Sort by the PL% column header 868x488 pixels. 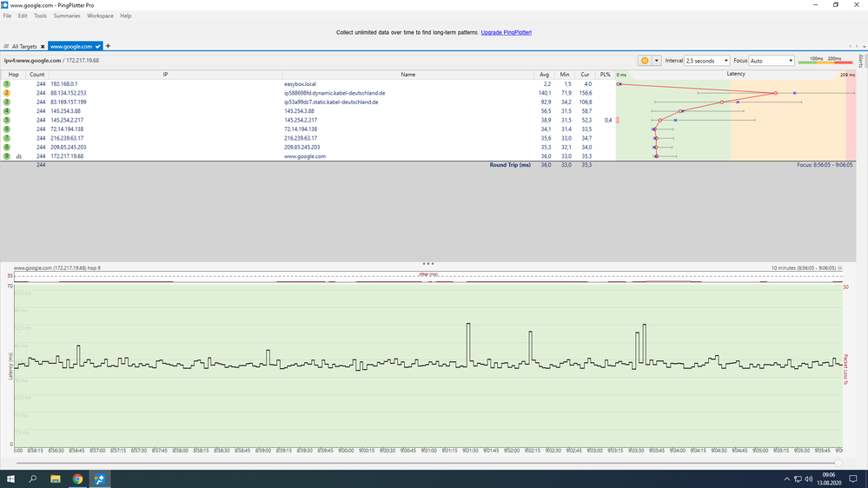[605, 75]
